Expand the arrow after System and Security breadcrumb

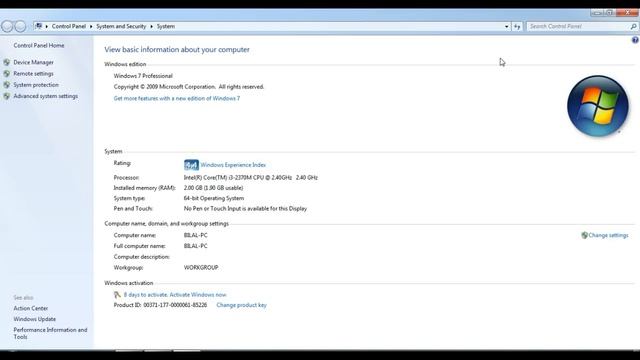pyautogui.click(x=151, y=27)
